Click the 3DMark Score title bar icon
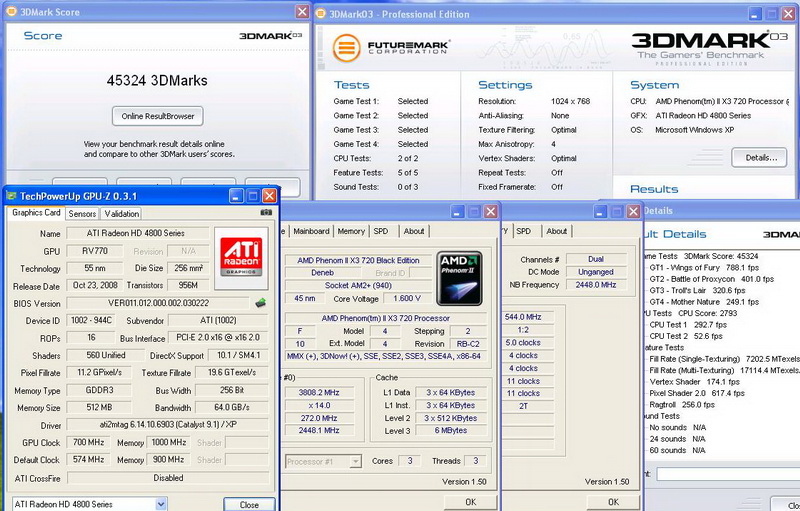800x511 pixels. coord(11,11)
